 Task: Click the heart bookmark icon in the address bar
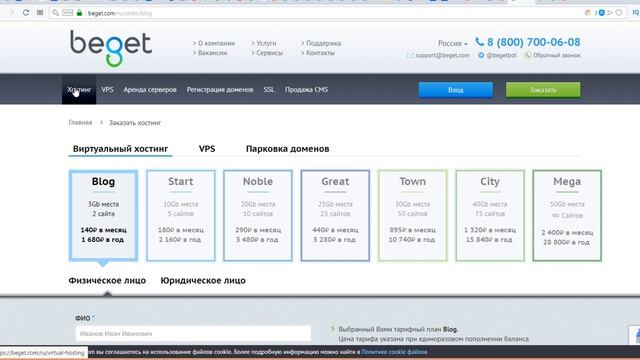click(619, 13)
